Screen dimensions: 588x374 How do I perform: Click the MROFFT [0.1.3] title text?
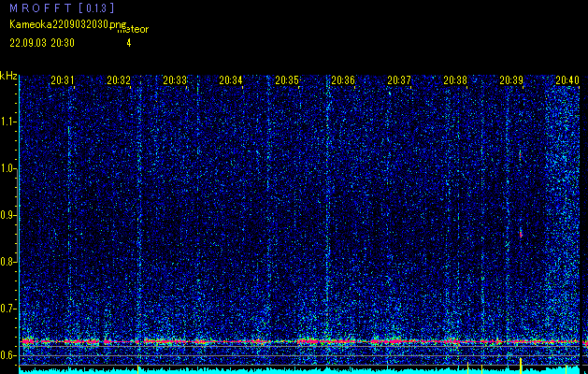point(62,7)
